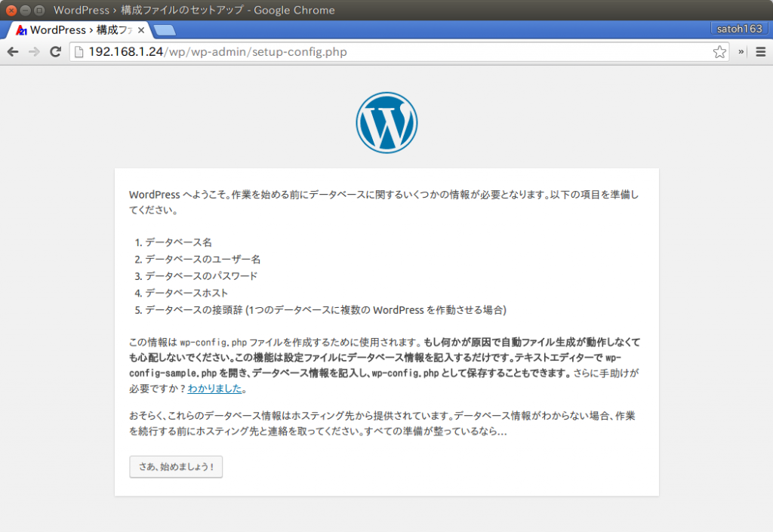
Task: Open the Chrome hamburger menu
Action: point(761,52)
